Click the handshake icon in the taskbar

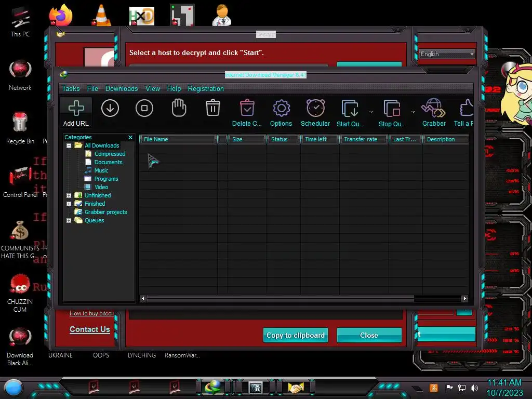(x=296, y=388)
